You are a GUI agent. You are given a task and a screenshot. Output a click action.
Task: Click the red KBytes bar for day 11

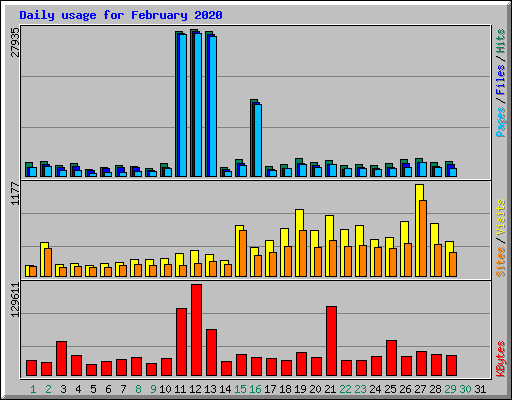pyautogui.click(x=182, y=342)
